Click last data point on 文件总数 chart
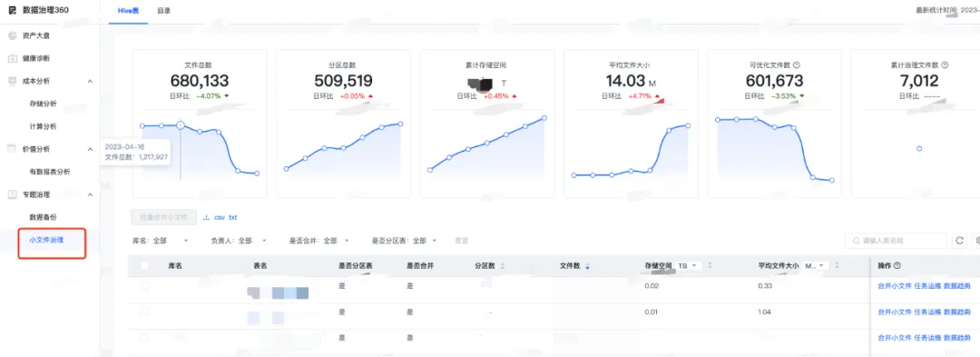Viewport: 980px width, 357px height. tap(257, 174)
